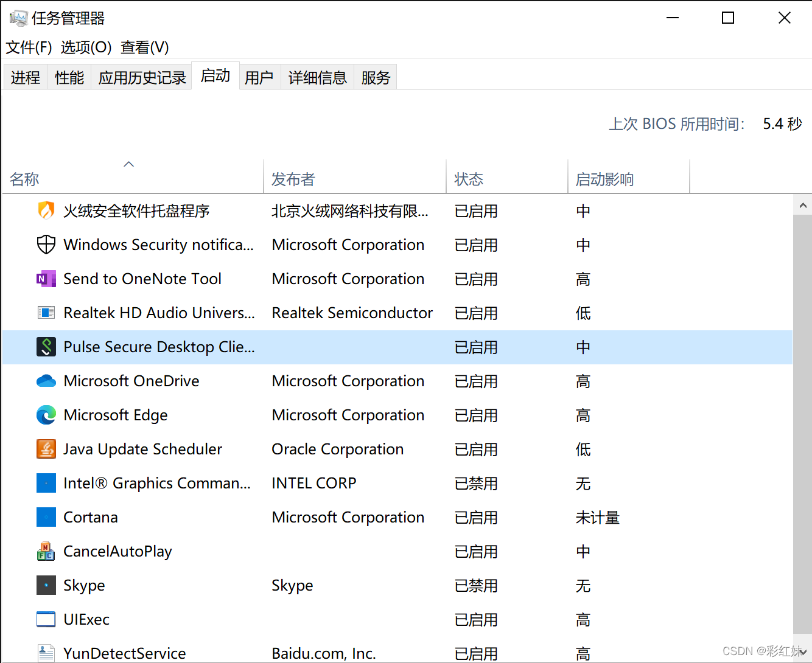The width and height of the screenshot is (812, 663).
Task: Select the Intel® Graphics Comman... entry
Action: click(x=157, y=483)
